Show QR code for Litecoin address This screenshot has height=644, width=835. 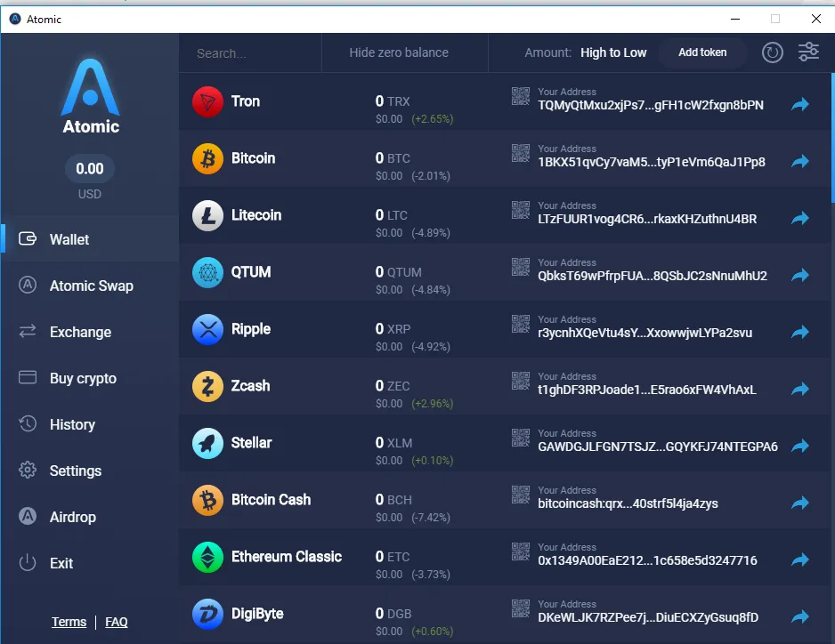[521, 210]
